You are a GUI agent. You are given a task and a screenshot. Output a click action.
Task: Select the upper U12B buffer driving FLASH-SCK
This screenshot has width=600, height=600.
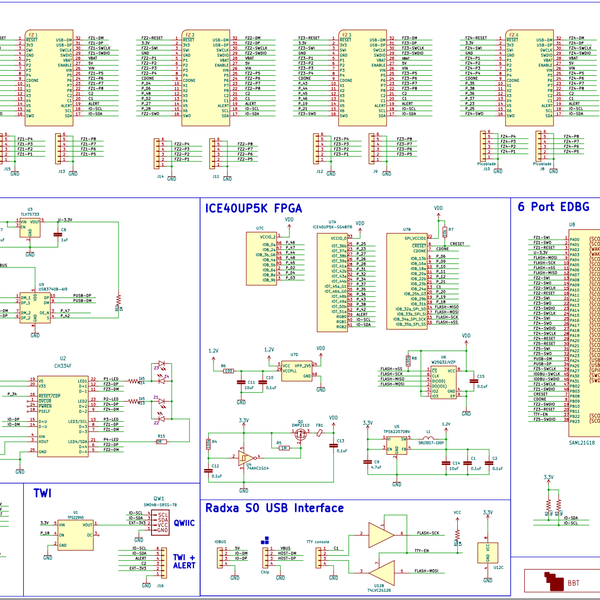click(x=381, y=535)
